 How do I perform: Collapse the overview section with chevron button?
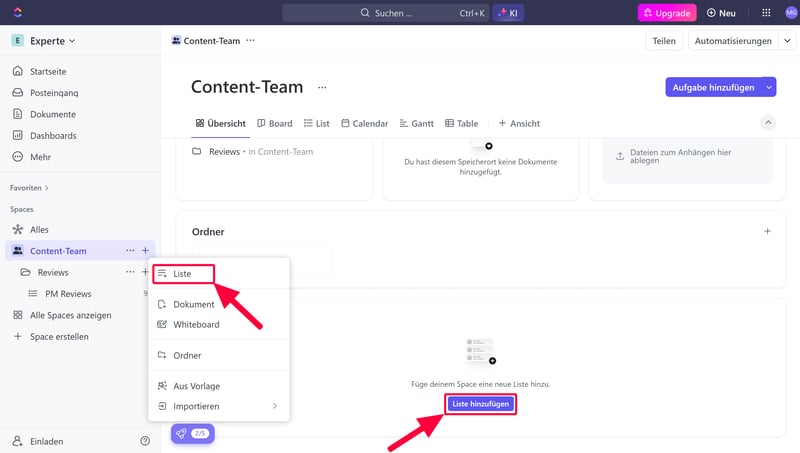coord(768,123)
